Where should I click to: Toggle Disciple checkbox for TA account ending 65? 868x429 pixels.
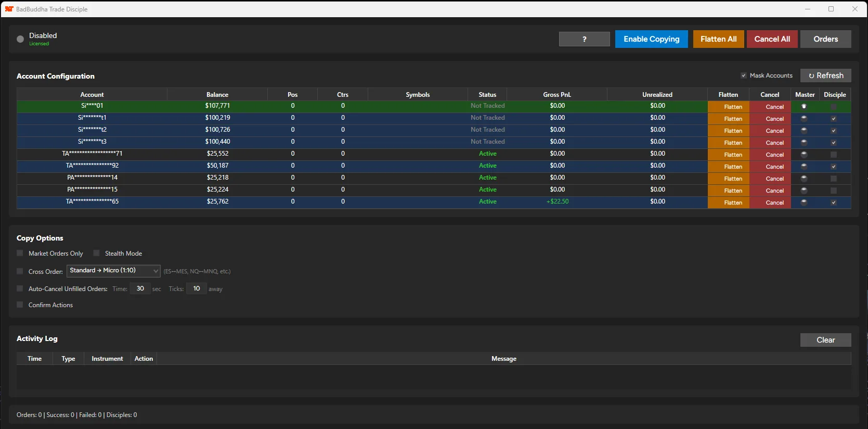[834, 203]
